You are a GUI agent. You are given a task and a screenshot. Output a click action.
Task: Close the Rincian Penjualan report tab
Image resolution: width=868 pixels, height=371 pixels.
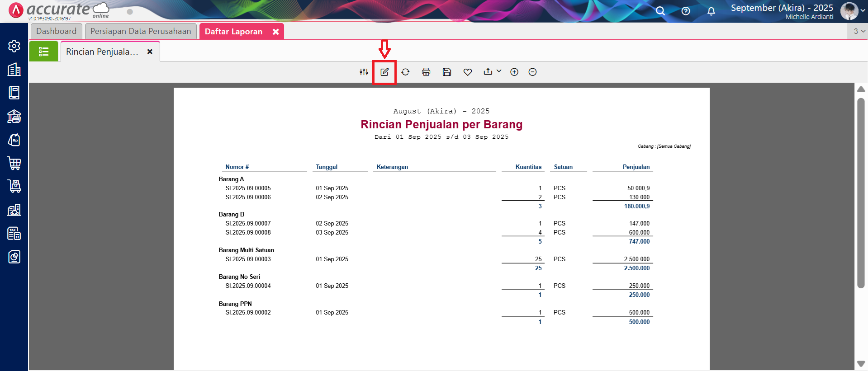coord(150,52)
